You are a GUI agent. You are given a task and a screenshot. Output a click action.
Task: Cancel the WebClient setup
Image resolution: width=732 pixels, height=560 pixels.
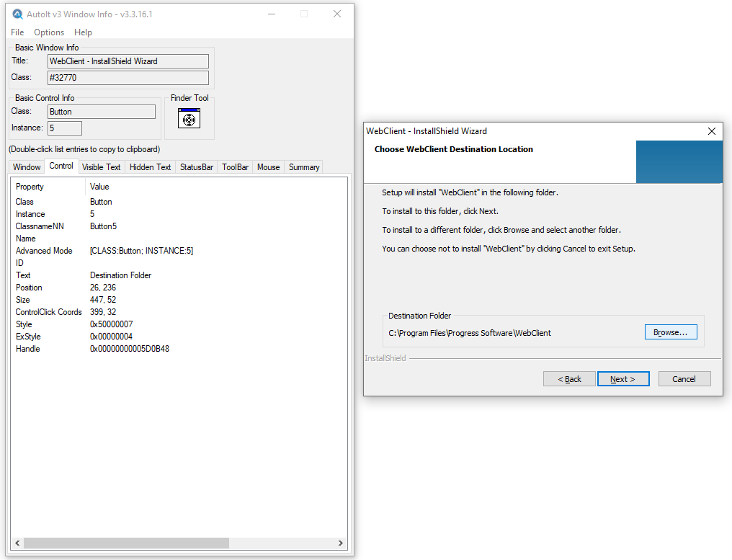pos(684,379)
